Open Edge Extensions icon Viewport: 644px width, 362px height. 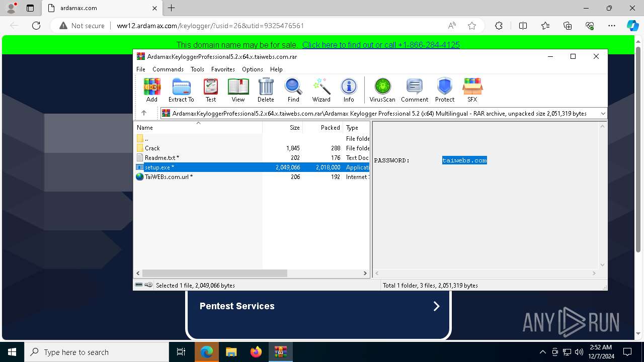click(x=499, y=26)
